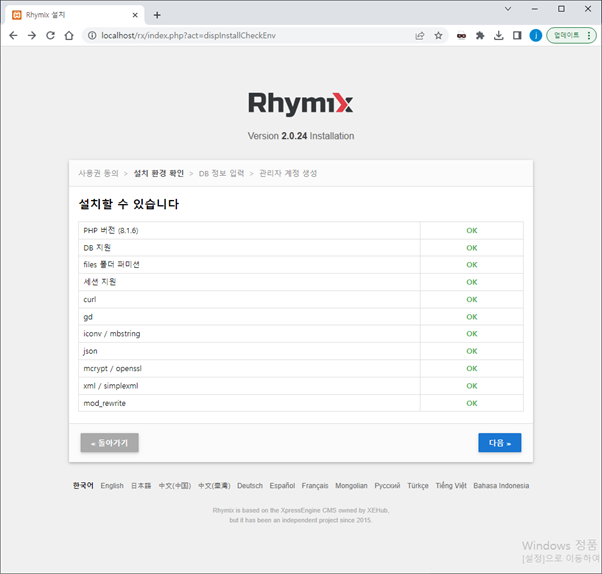The width and height of the screenshot is (602, 574).
Task: Click the PHP 버전 (8.1.6) row label
Action: (111, 230)
